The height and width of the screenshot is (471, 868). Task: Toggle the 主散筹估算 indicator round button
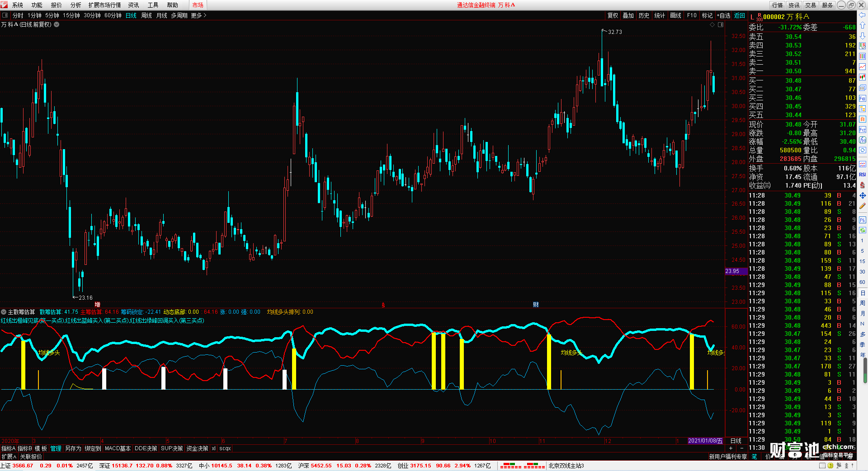coord(4,312)
